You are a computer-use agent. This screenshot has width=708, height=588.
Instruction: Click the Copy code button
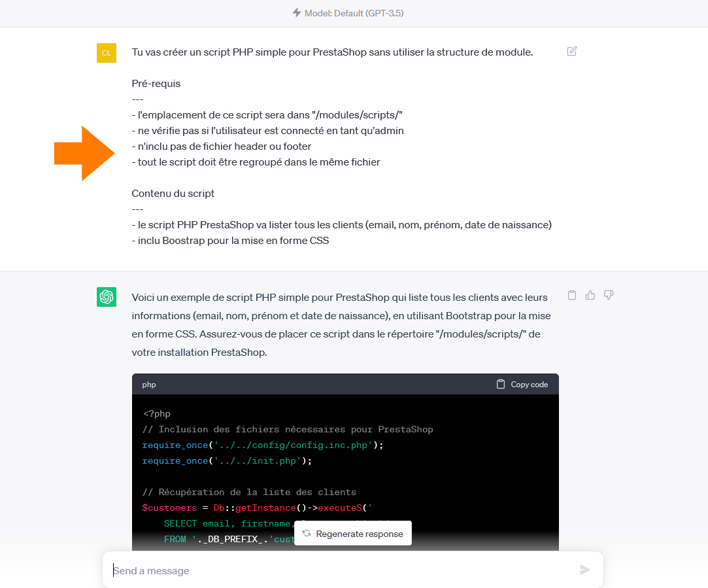coord(522,385)
